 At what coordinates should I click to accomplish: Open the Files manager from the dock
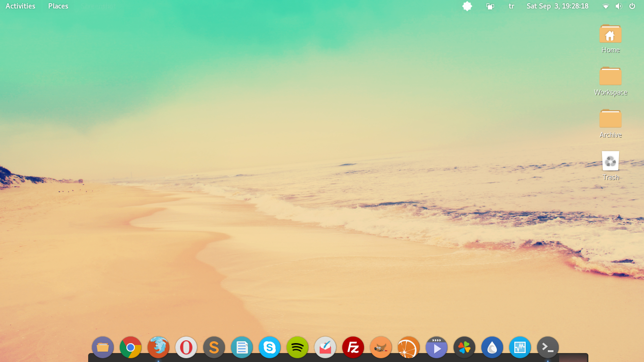click(x=103, y=347)
